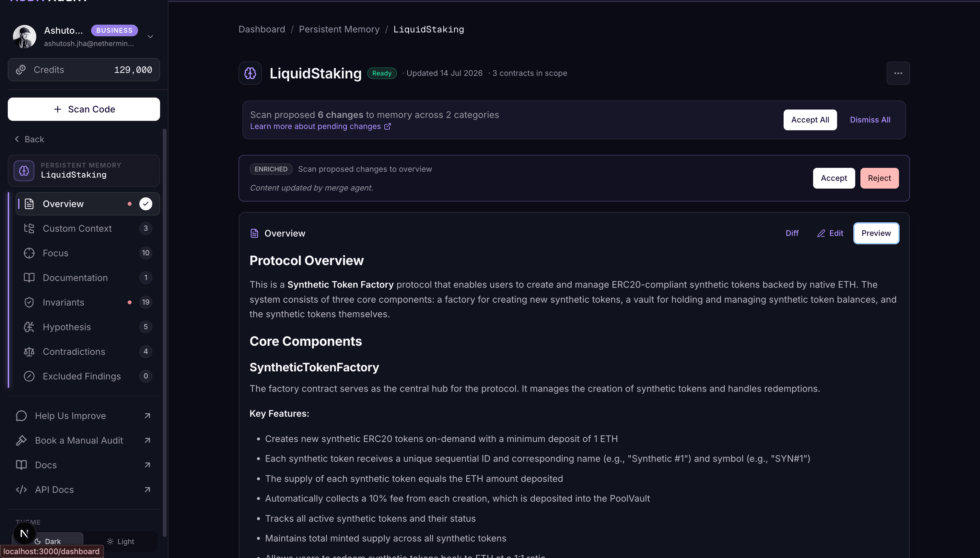This screenshot has width=980, height=558.
Task: Click the sidebar vertical scrollbar
Action: (x=165, y=333)
